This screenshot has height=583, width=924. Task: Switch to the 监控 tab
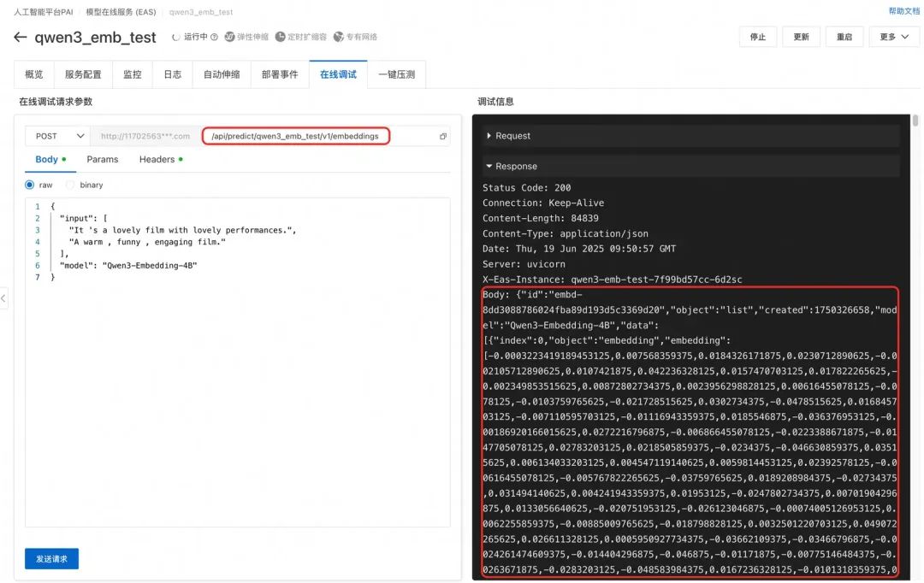(132, 74)
